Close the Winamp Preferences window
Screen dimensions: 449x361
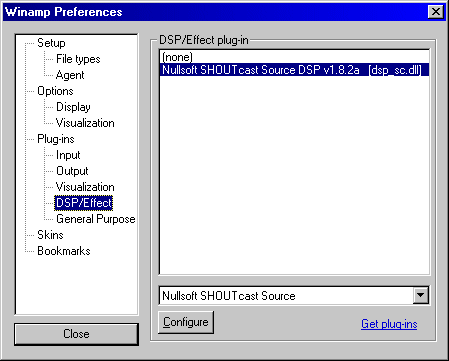pyautogui.click(x=436, y=12)
